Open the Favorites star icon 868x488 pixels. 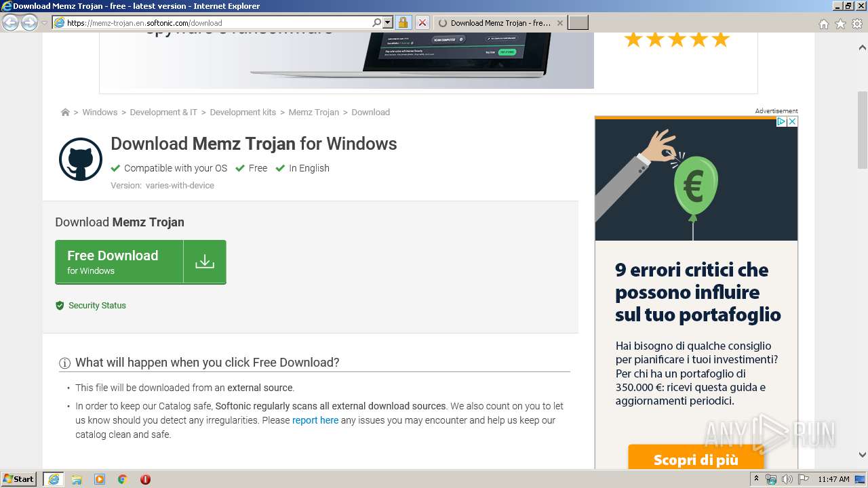(x=840, y=24)
